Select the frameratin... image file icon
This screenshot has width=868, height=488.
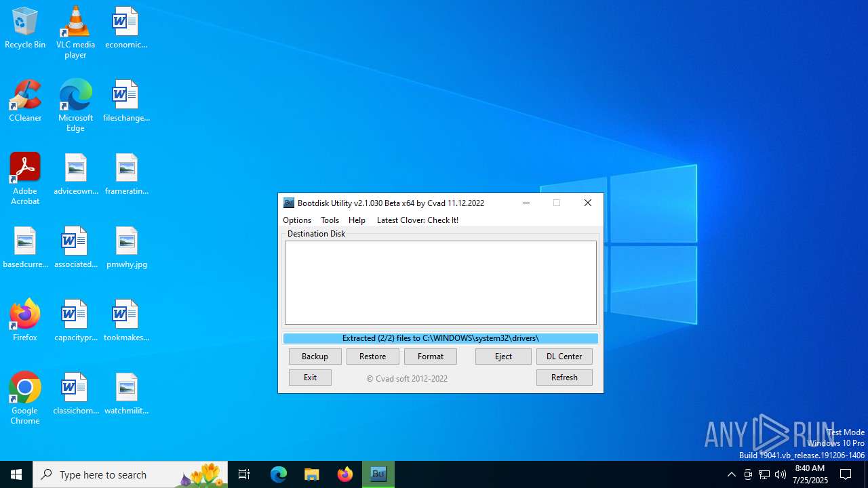pos(126,174)
